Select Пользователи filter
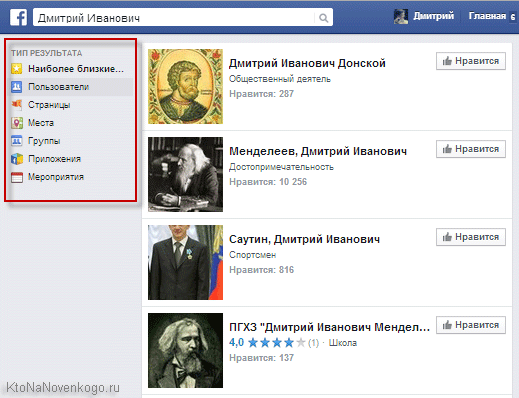Screen dimensions: 519x398 [x=70, y=87]
